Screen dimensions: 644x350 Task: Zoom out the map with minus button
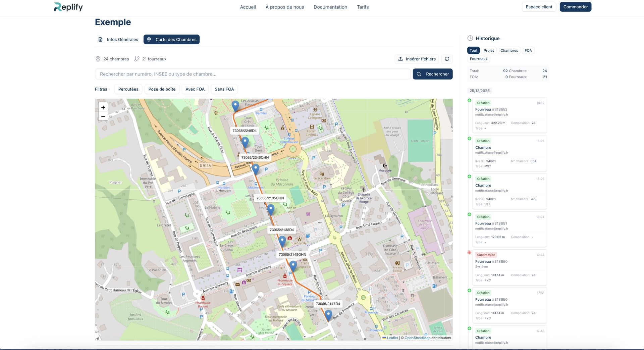[x=103, y=117]
